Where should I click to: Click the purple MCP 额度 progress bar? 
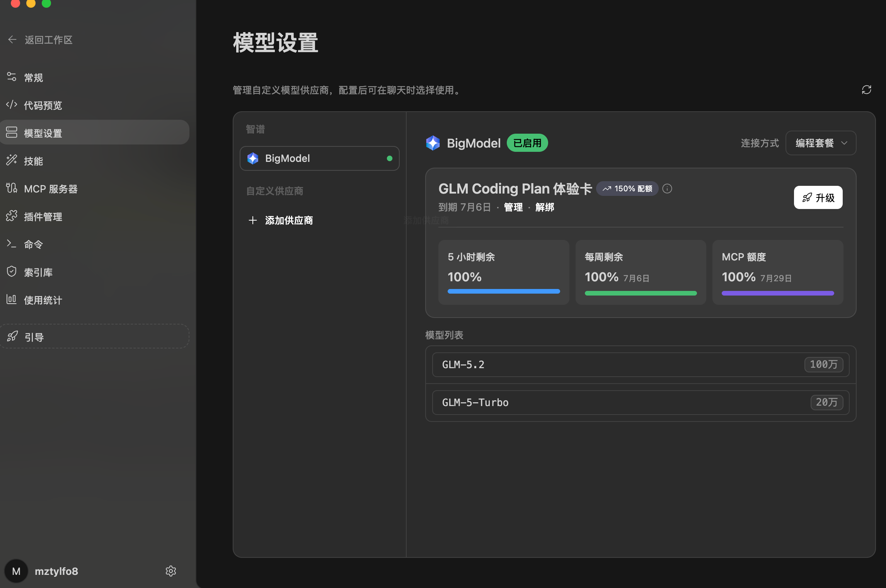tap(778, 293)
